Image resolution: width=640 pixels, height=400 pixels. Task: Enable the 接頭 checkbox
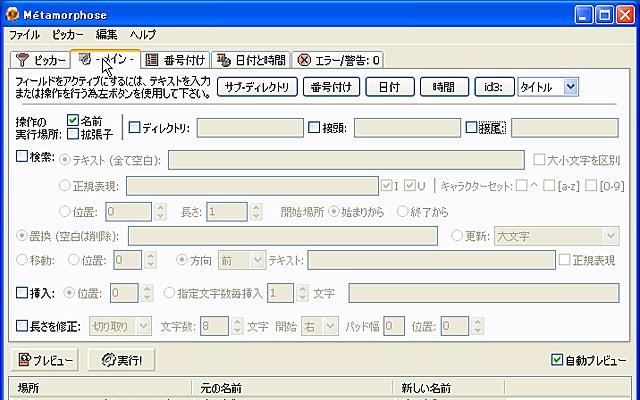pyautogui.click(x=314, y=127)
